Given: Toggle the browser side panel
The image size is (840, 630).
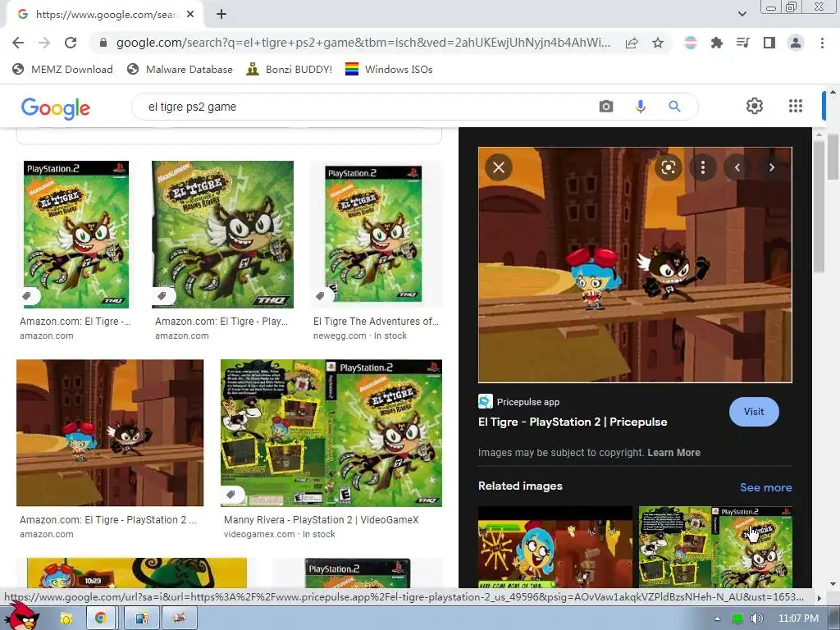Looking at the screenshot, I should pos(769,43).
